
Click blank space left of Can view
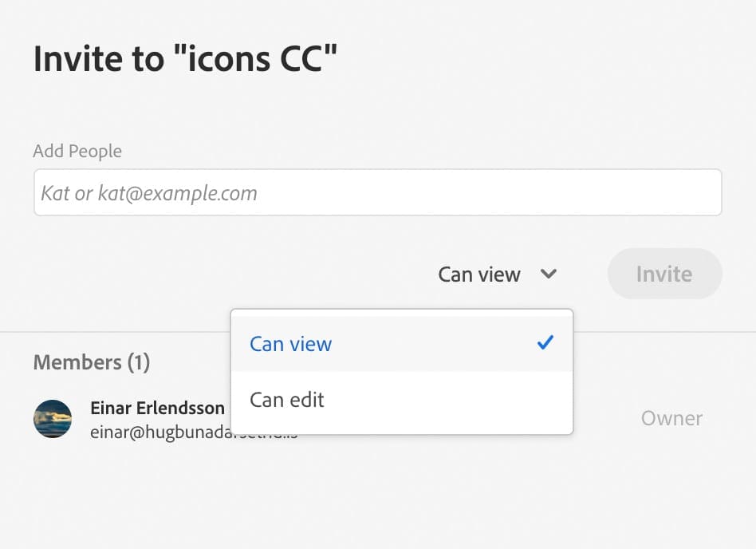point(231,274)
